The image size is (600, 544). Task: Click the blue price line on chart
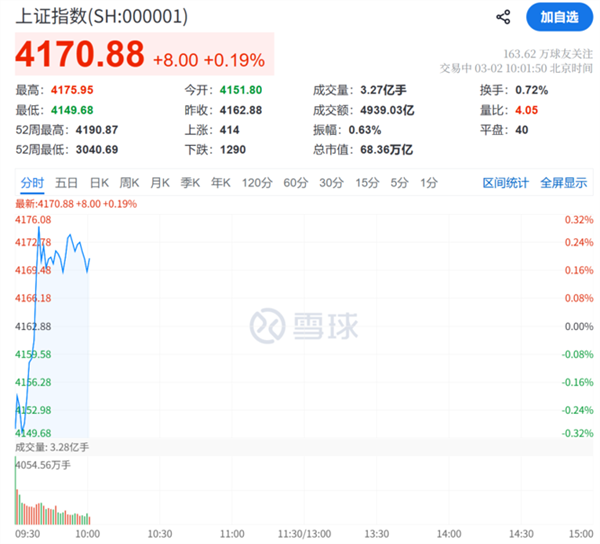[x=70, y=239]
